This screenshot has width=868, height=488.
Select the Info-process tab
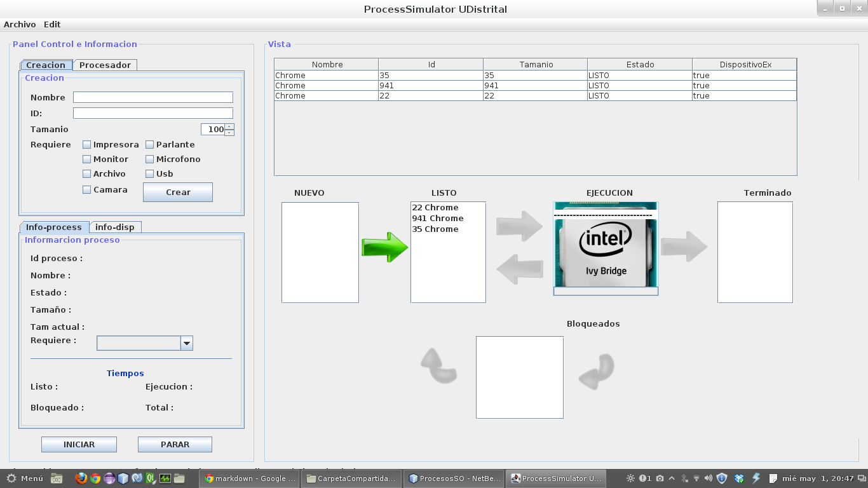tap(54, 227)
